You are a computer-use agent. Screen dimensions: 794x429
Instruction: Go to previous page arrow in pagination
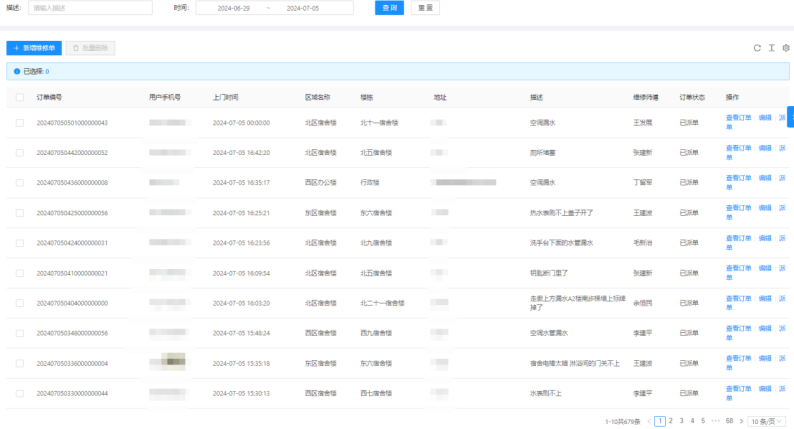[649, 421]
